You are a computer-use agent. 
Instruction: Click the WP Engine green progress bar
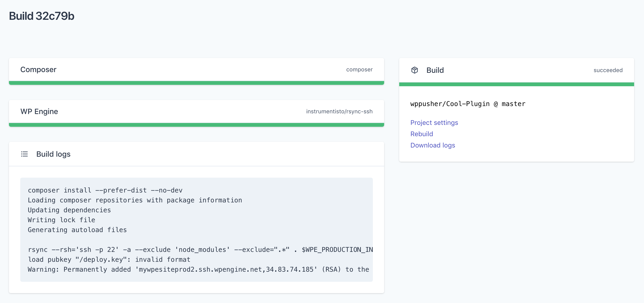pyautogui.click(x=197, y=125)
